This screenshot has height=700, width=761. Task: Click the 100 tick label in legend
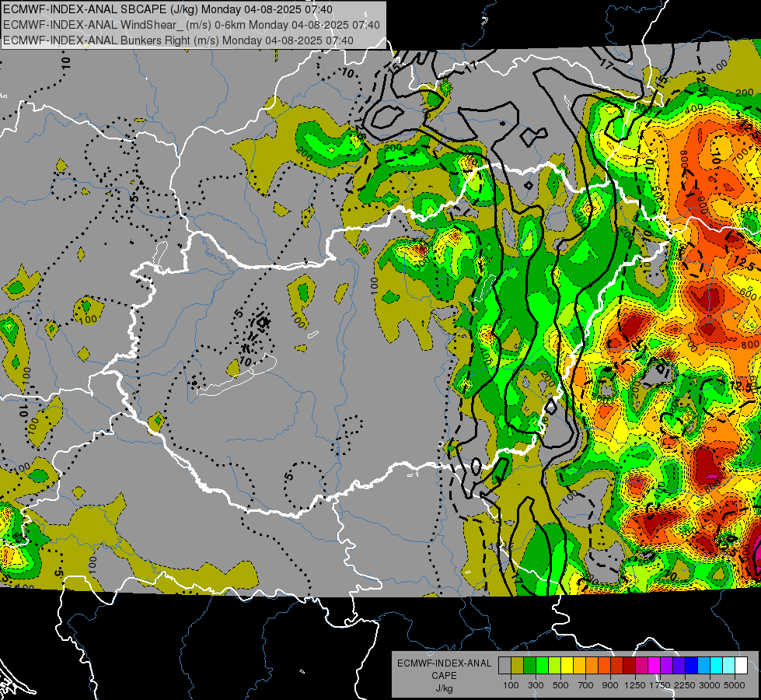(511, 685)
